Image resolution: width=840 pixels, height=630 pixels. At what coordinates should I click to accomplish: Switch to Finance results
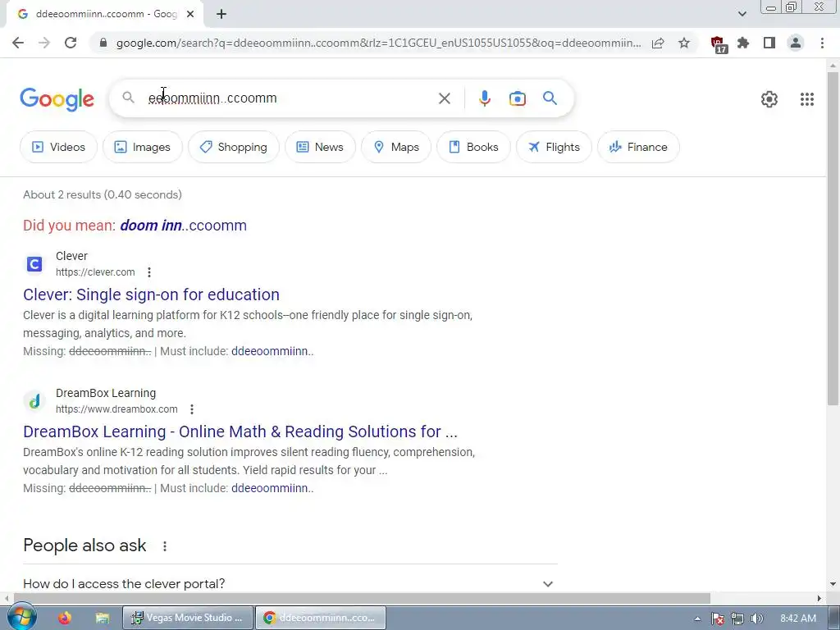pyautogui.click(x=638, y=147)
